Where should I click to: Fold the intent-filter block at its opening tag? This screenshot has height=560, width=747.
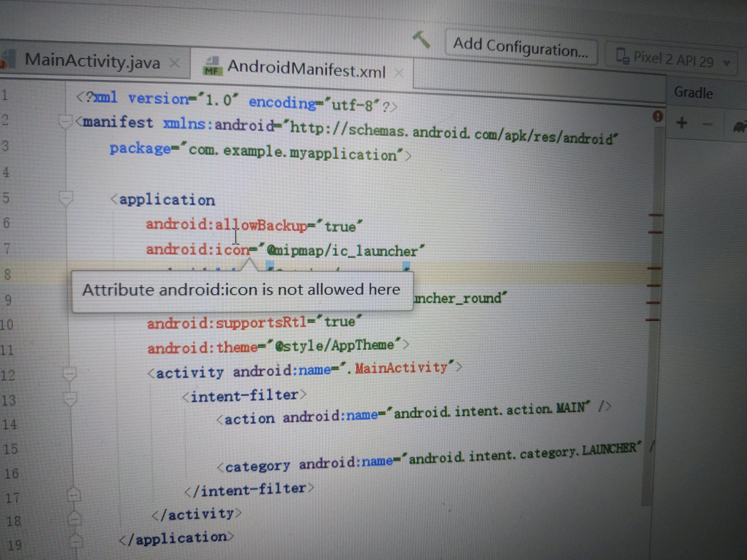click(x=71, y=398)
